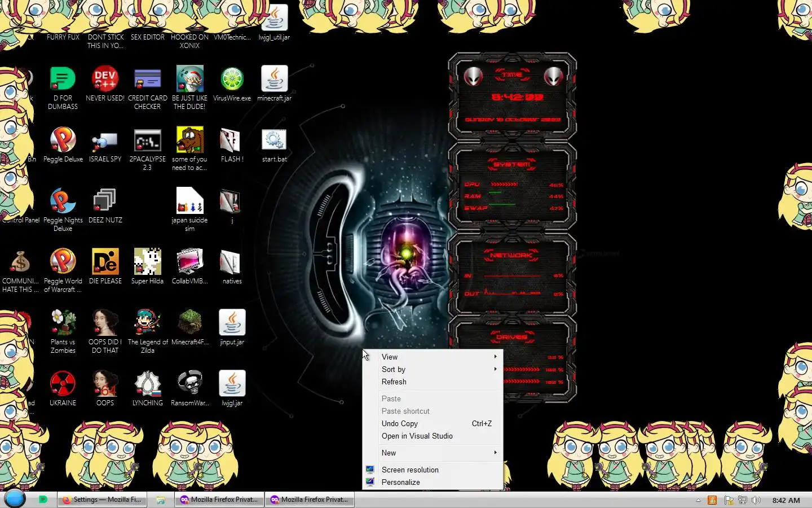Expand the New submenu arrow
The image size is (812, 508).
coord(496,453)
